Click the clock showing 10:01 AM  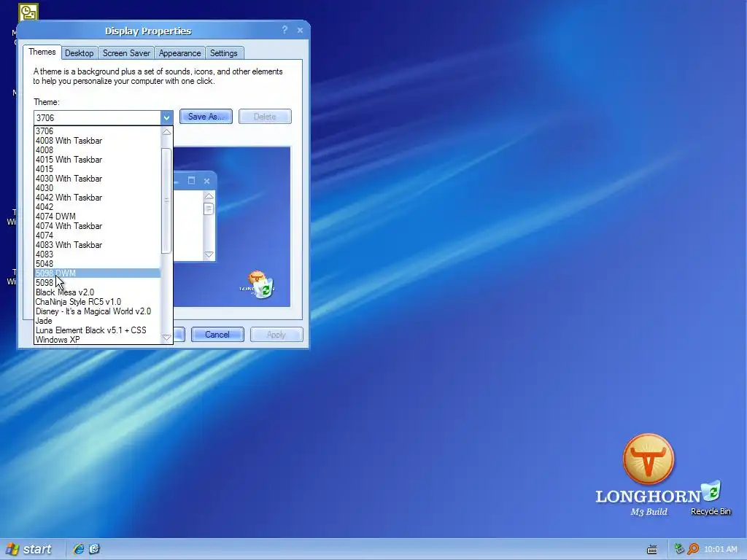coord(720,549)
